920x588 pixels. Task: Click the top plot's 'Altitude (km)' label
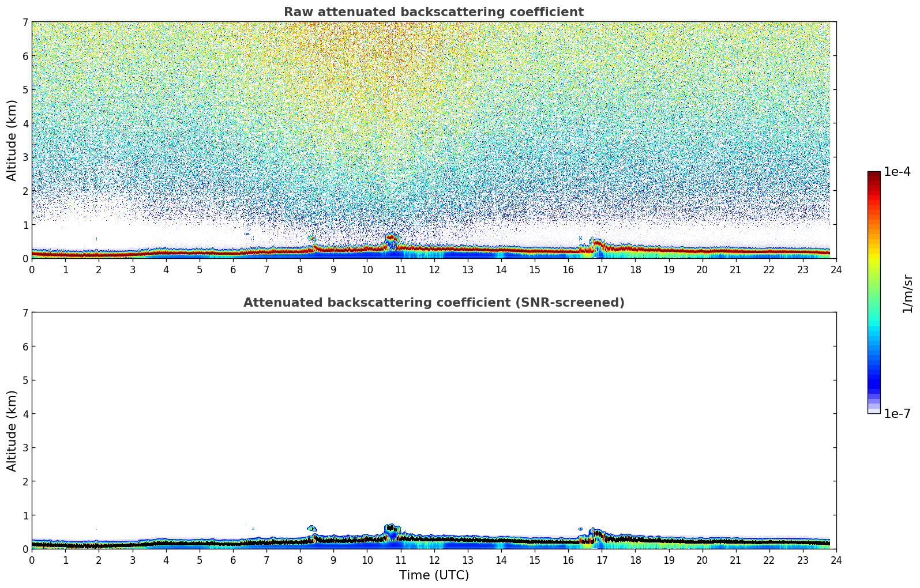pyautogui.click(x=12, y=140)
